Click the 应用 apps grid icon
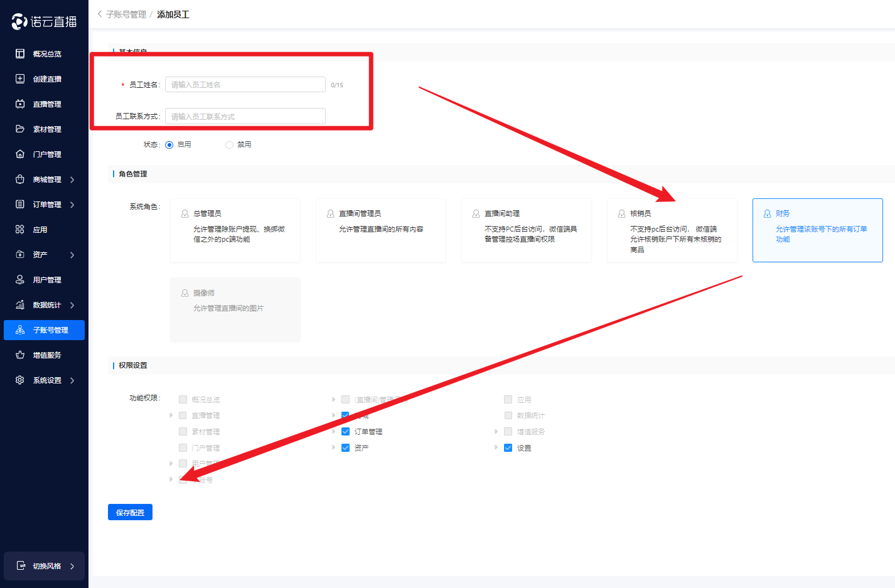The image size is (895, 588). point(20,230)
